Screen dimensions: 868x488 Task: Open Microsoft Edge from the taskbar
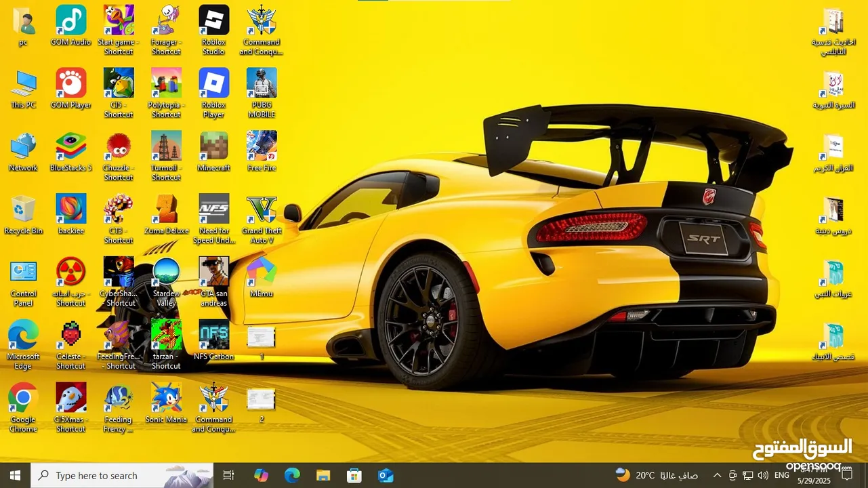(292, 475)
